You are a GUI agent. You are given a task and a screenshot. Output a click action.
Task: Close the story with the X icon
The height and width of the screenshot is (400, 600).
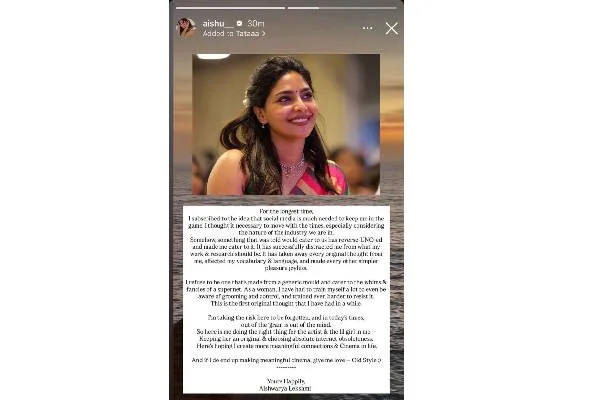(392, 28)
